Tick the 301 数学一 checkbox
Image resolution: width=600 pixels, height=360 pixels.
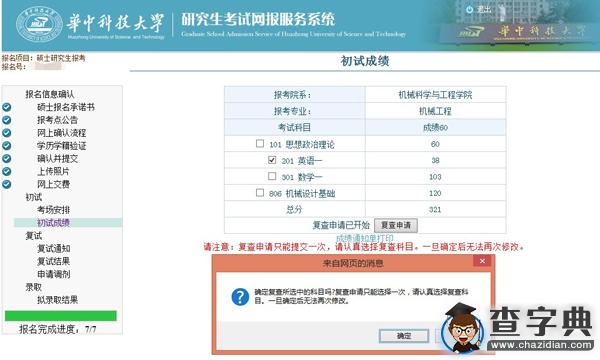pos(272,176)
